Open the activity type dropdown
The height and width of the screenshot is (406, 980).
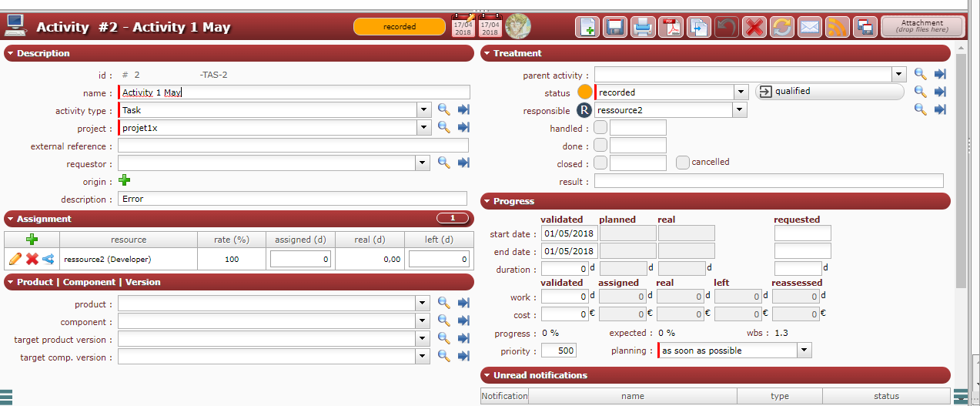point(423,110)
